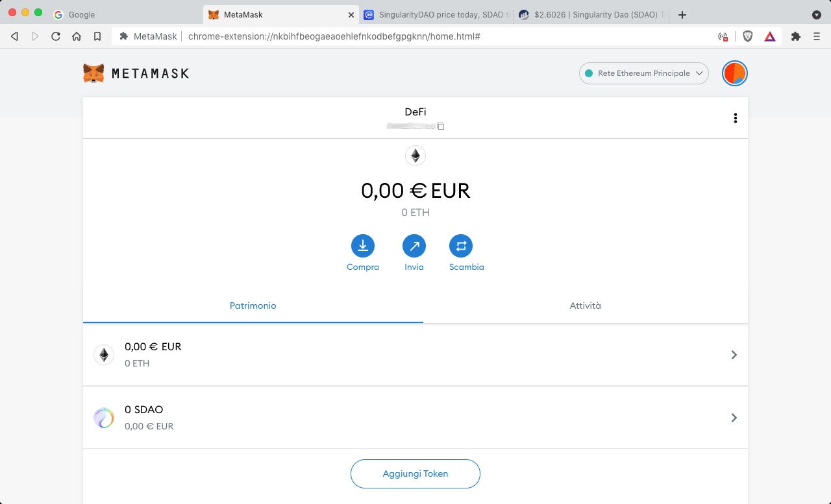Image resolution: width=831 pixels, height=504 pixels.
Task: Bookmark this page
Action: pos(97,36)
